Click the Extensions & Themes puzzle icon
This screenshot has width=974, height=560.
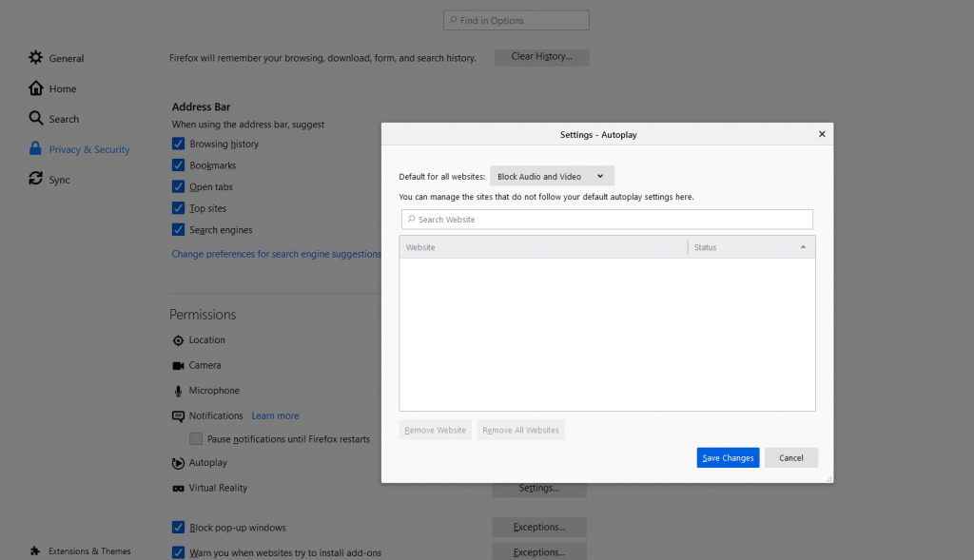(x=33, y=550)
